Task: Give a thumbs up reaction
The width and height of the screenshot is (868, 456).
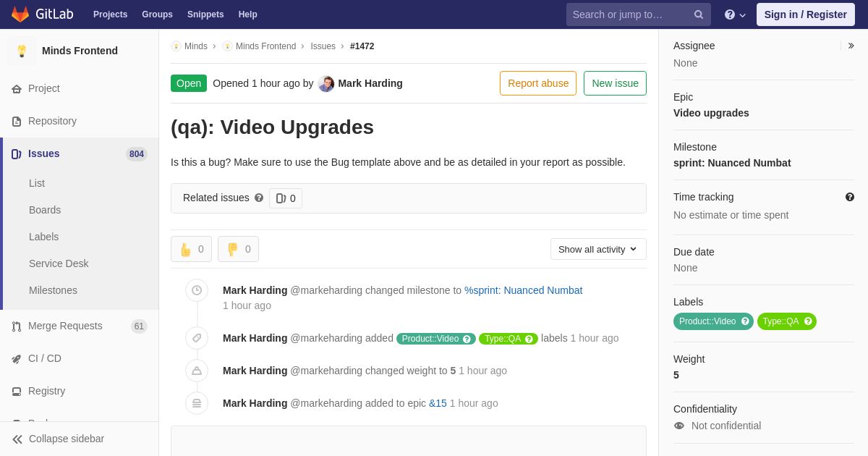Action: pyautogui.click(x=191, y=249)
